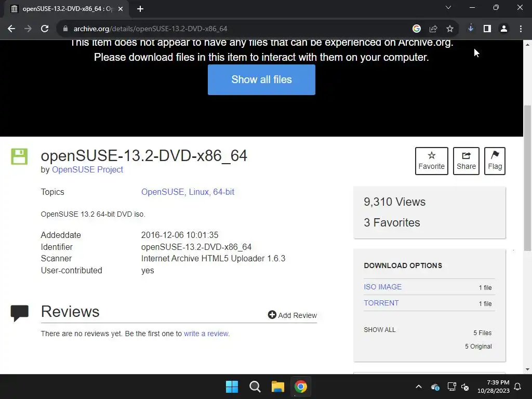Follow the write a review link
The height and width of the screenshot is (399, 532).
pyautogui.click(x=206, y=334)
